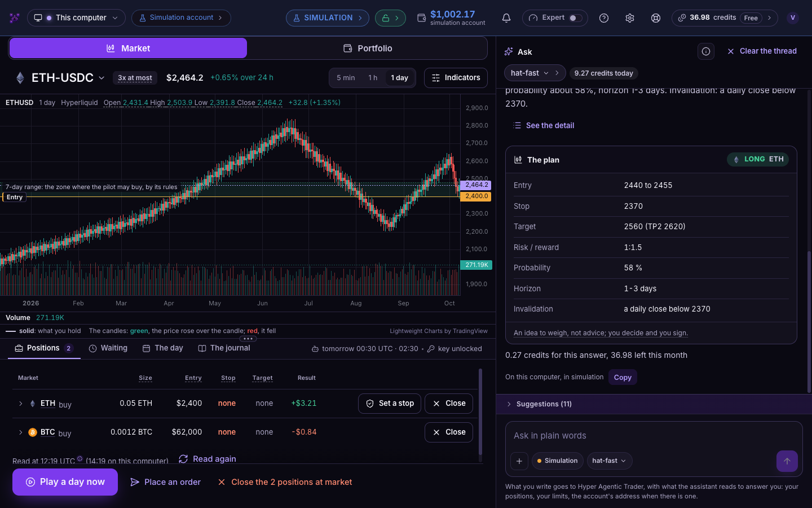Click the drag handle above positions panel
Screen dimensions: 812x508
click(x=248, y=339)
